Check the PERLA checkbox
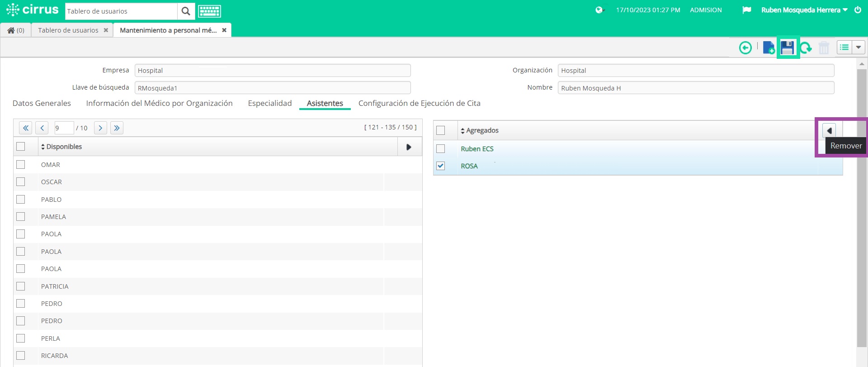Viewport: 868px width, 367px height. coord(21,338)
